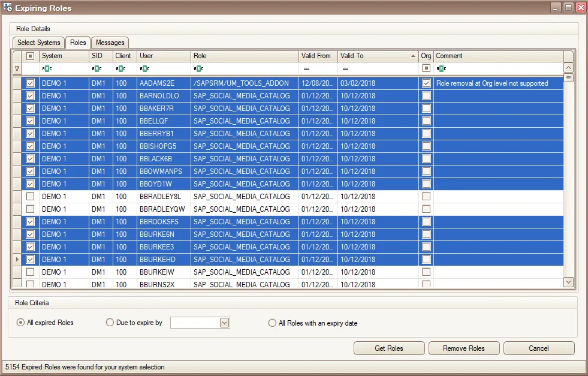
Task: Click the scroll down arrow of the grid
Action: [x=568, y=282]
